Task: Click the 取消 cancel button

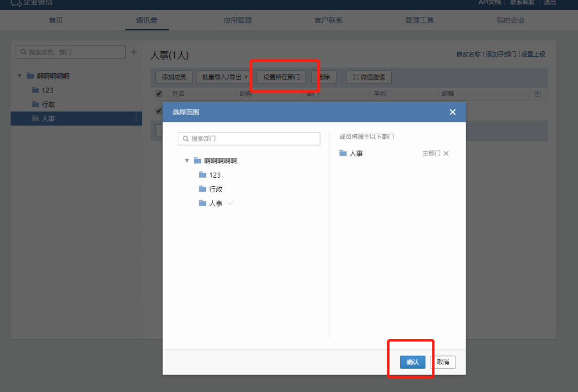Action: coord(443,362)
